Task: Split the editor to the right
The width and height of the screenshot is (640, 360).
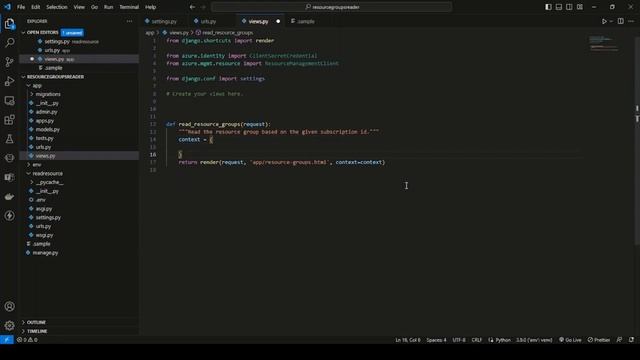Action: coord(620,21)
